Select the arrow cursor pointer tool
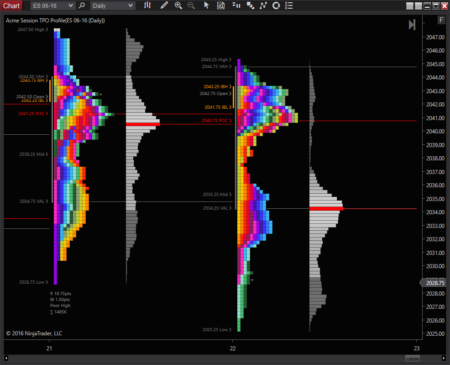The height and width of the screenshot is (365, 450). [x=206, y=6]
